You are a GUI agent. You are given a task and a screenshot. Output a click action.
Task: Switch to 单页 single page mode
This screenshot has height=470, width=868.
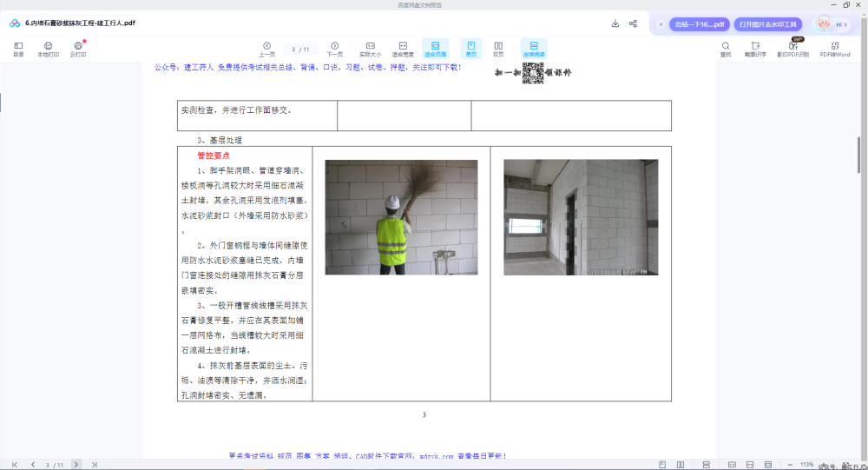click(471, 49)
